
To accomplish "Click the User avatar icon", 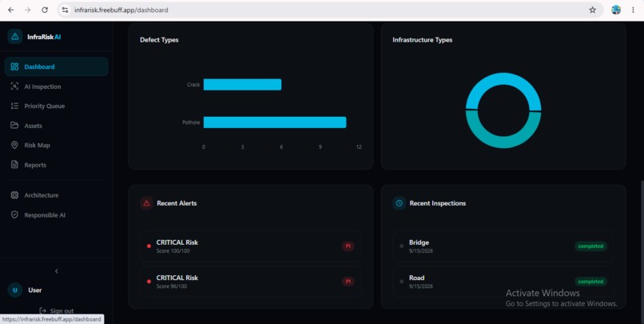I will coord(15,290).
